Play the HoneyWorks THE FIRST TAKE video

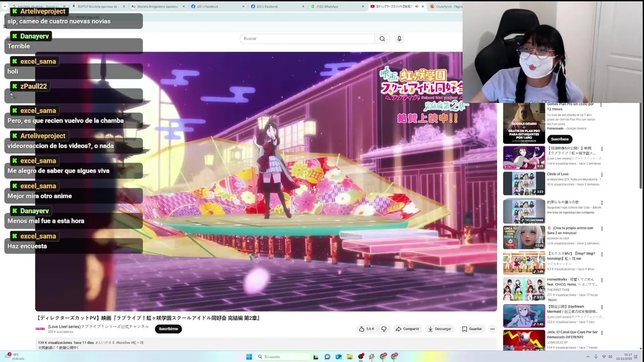(524, 289)
